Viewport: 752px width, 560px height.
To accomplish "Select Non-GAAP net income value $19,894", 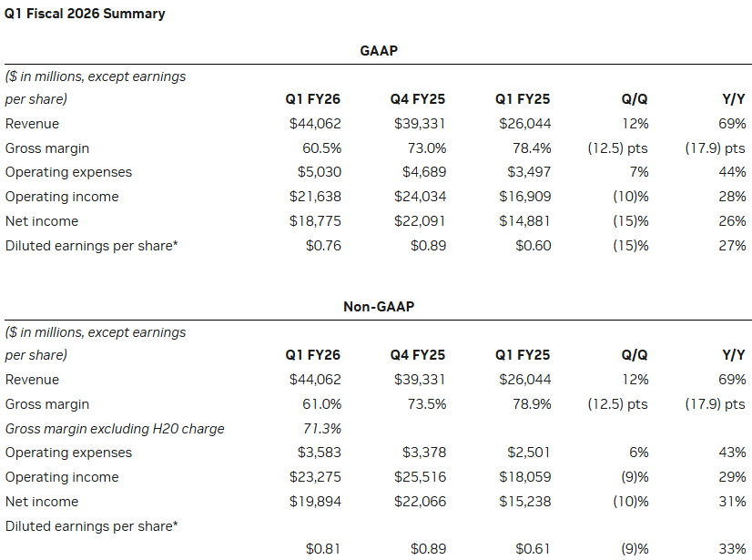I will (x=315, y=502).
